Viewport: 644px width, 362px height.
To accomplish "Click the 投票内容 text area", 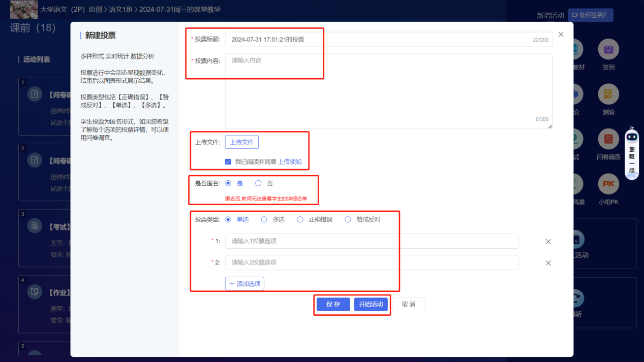I will (388, 91).
